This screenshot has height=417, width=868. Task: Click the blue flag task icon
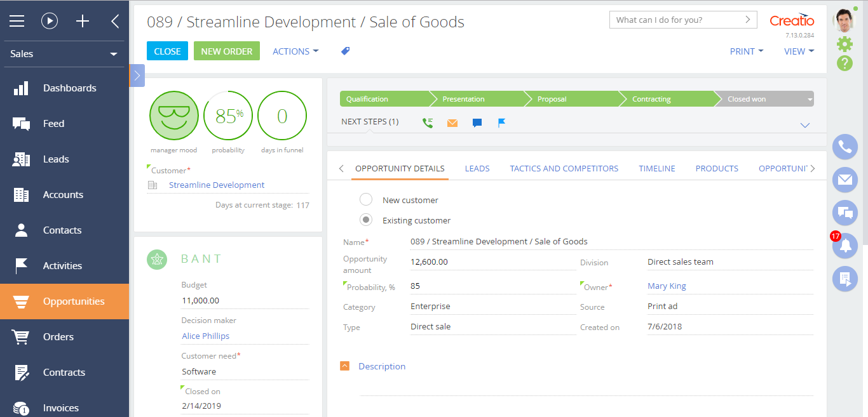(x=502, y=122)
